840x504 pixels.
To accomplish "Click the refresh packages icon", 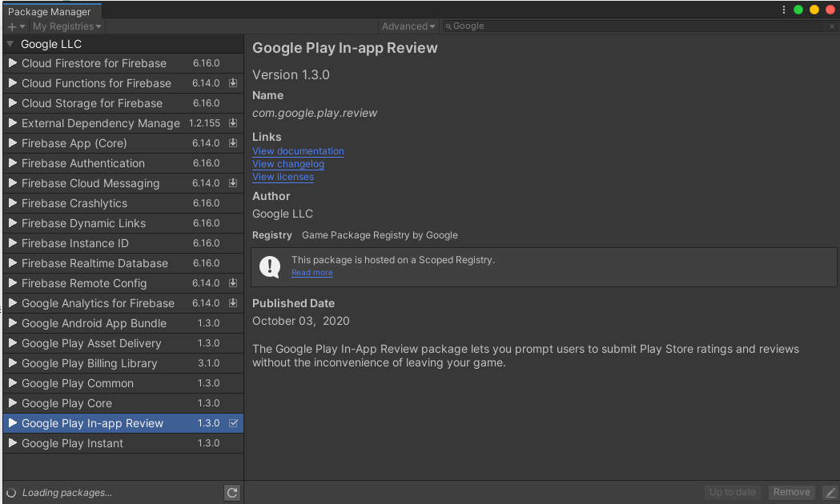I will coord(232,493).
